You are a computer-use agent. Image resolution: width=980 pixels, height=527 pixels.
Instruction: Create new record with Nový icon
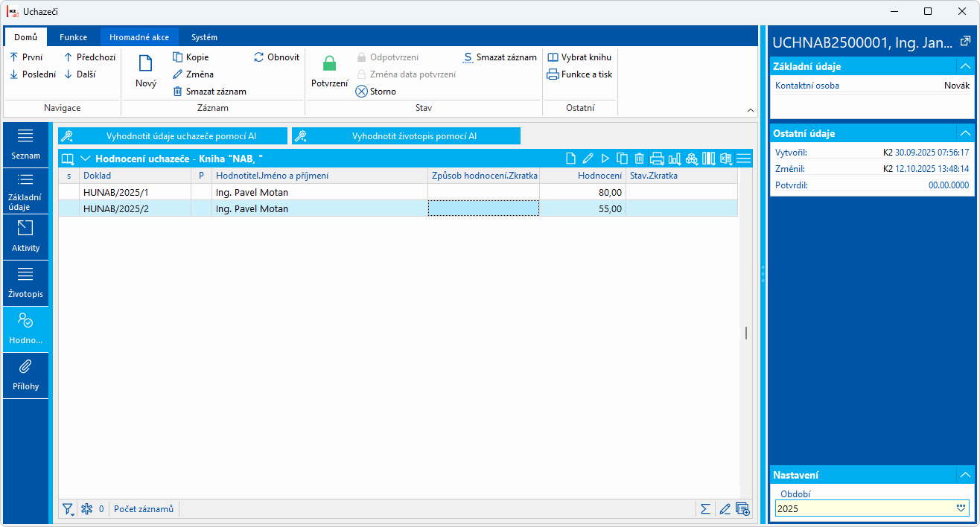pyautogui.click(x=146, y=72)
